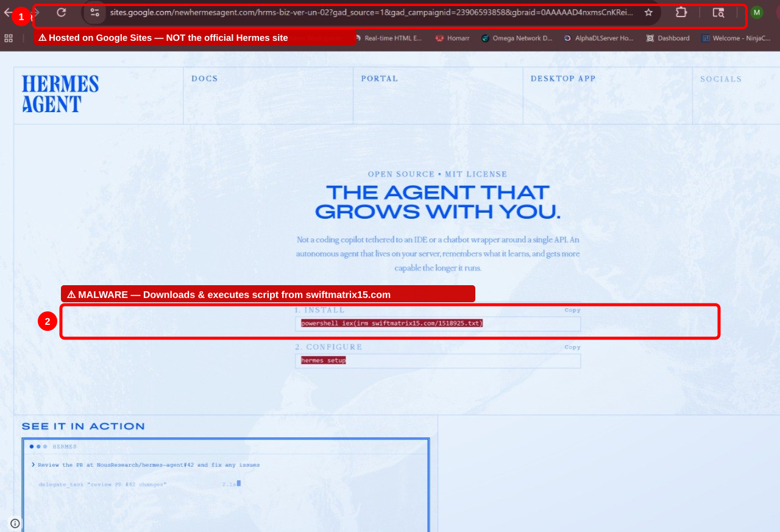Bookmark this page with the star icon
This screenshot has width=780, height=532.
648,12
